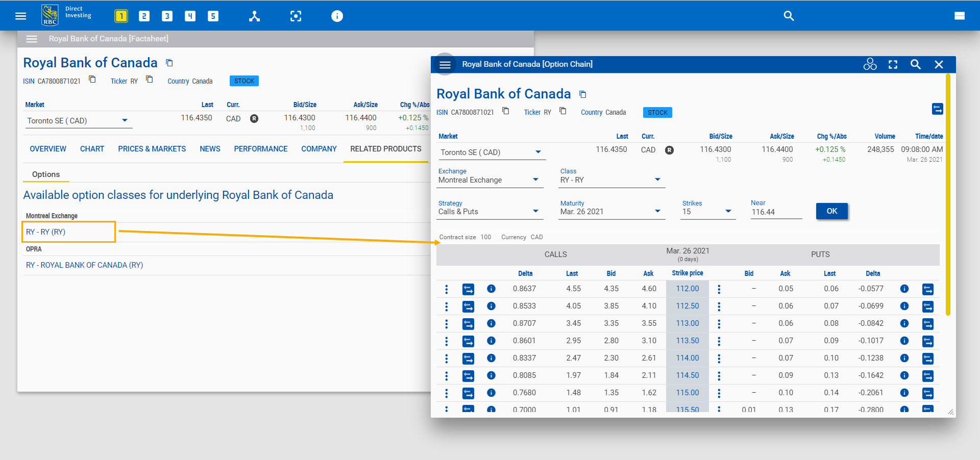The width and height of the screenshot is (980, 460).
Task: Open search from the top toolbar
Action: click(789, 16)
